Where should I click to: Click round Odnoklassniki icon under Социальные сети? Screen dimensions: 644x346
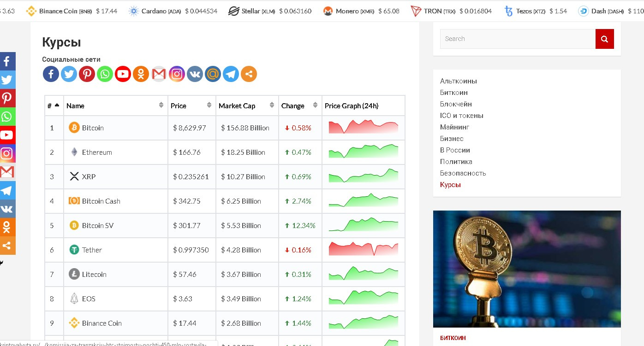point(141,74)
